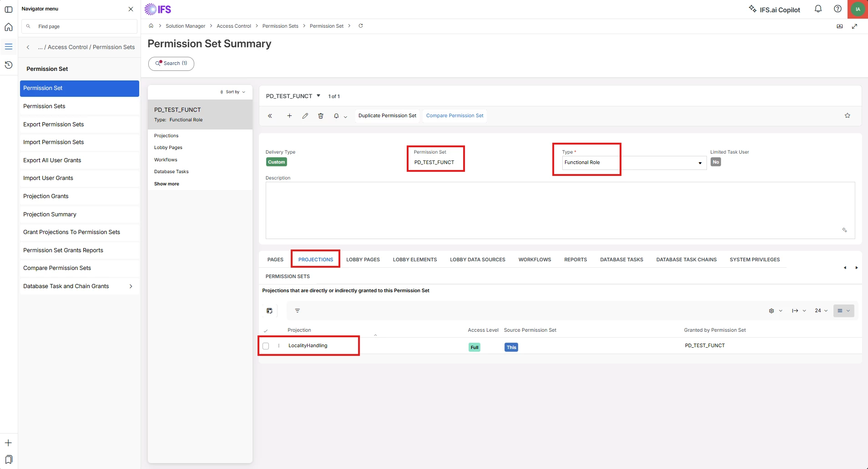Click the Description text area
The height and width of the screenshot is (469, 868).
(560, 210)
